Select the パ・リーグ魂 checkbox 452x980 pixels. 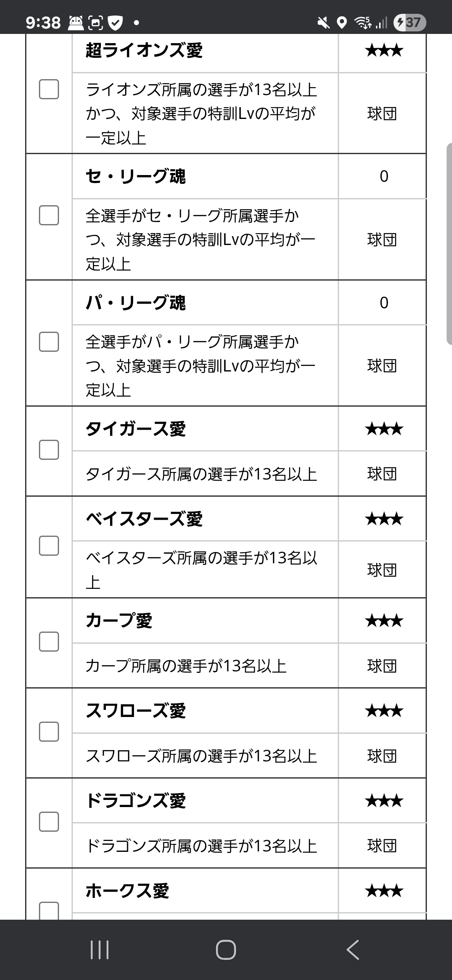pos(49,342)
